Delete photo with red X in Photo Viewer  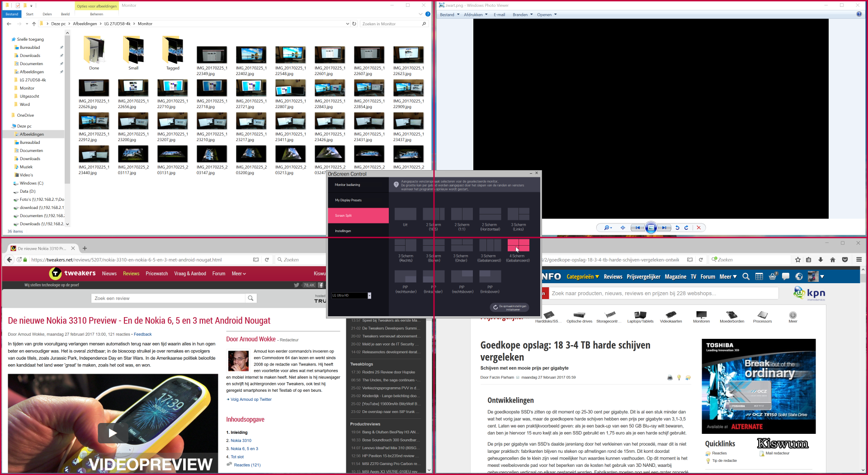(698, 228)
